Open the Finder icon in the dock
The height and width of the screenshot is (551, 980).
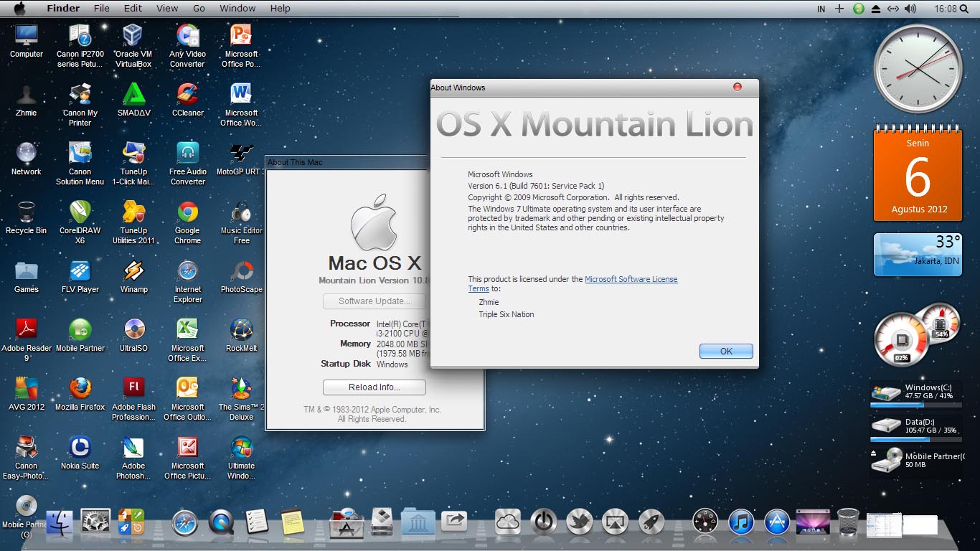coord(60,523)
